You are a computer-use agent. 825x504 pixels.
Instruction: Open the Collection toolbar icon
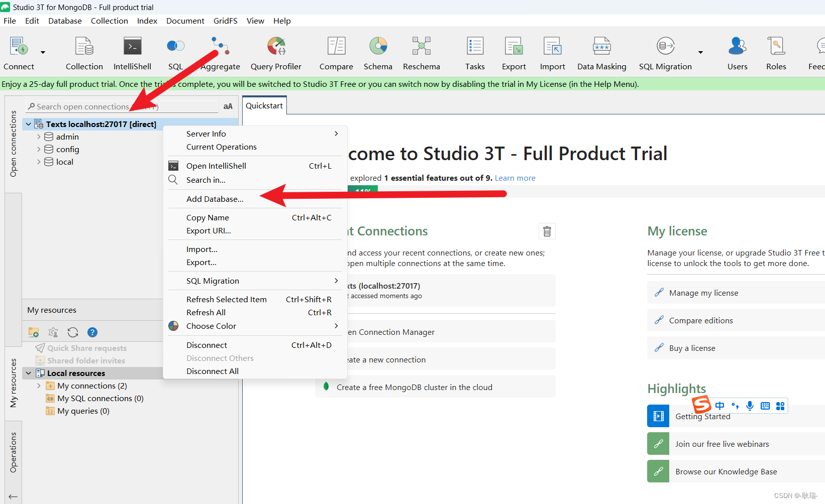(x=84, y=46)
